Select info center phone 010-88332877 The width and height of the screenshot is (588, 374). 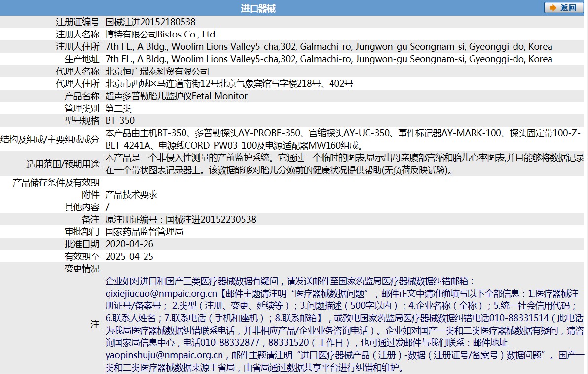click(x=230, y=343)
